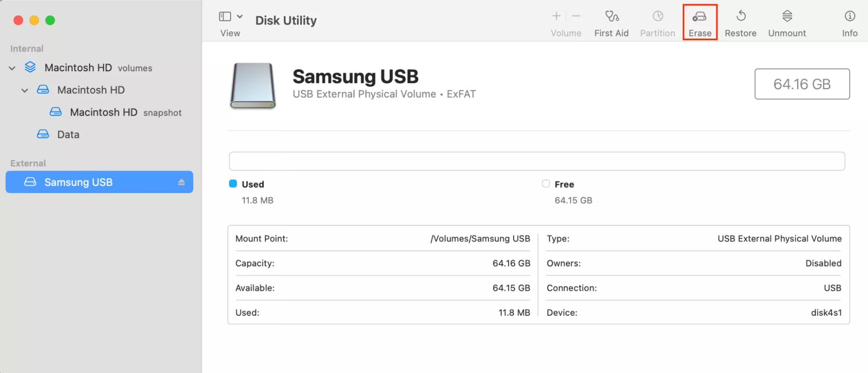Viewport: 868px width, 373px height.
Task: Click the disk usage bar
Action: click(537, 161)
